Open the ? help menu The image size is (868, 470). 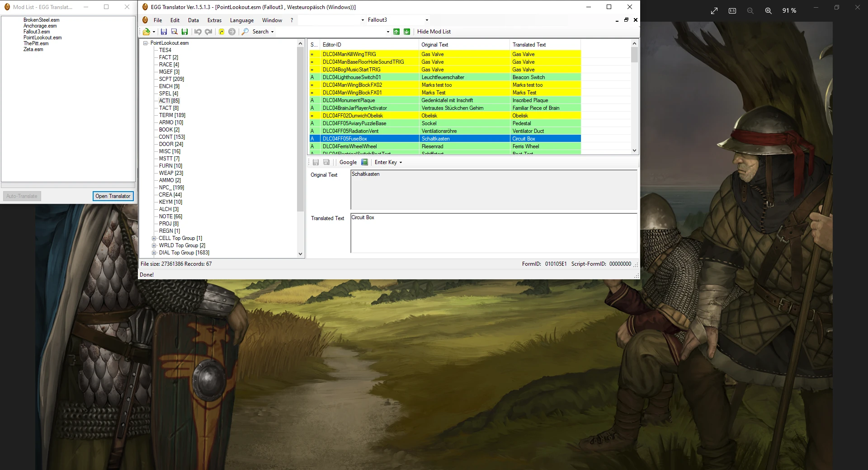tap(292, 20)
